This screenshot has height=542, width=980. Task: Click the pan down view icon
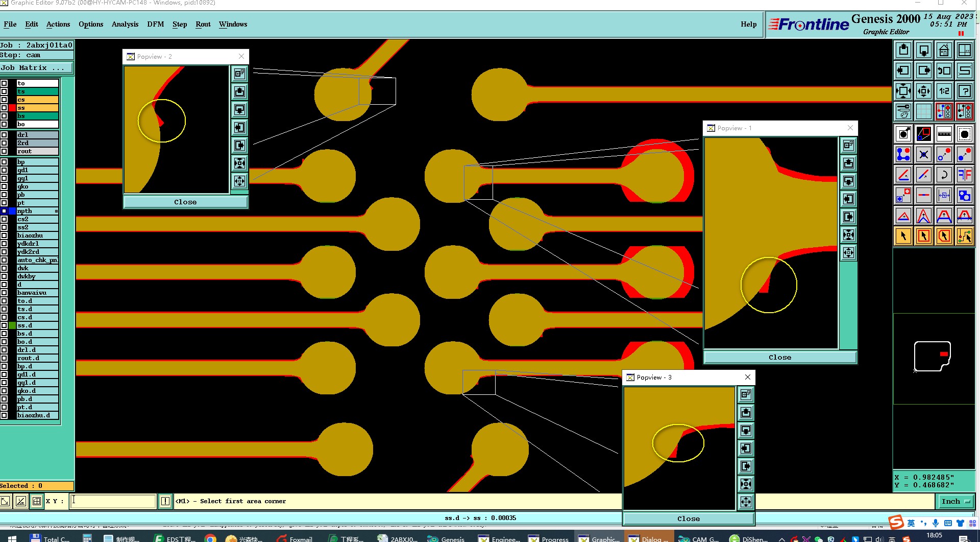[924, 50]
